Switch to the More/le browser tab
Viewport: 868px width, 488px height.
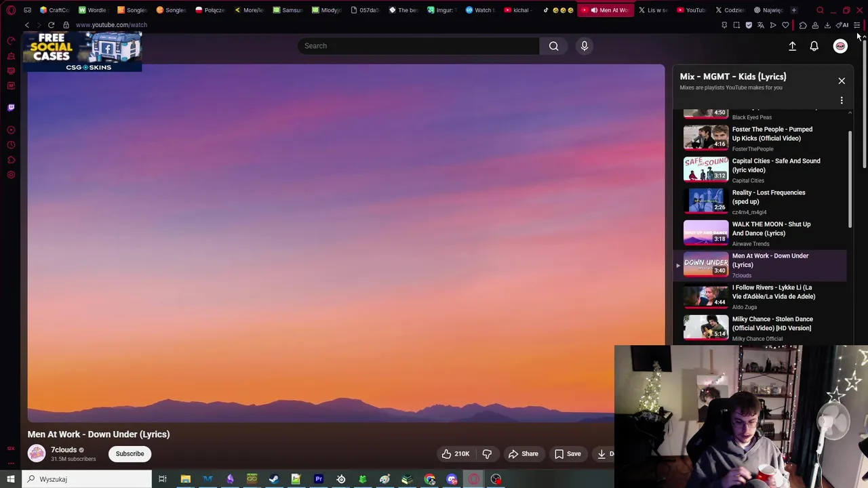tap(249, 10)
